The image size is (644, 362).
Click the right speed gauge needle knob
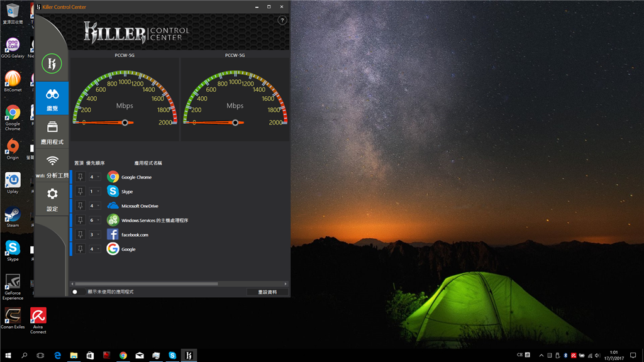pos(235,123)
